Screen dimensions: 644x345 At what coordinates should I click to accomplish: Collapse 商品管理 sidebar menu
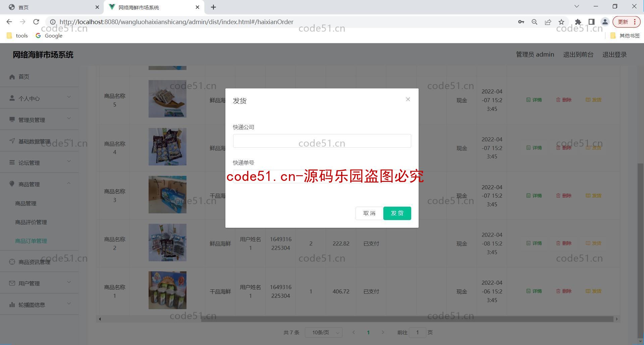pos(39,184)
